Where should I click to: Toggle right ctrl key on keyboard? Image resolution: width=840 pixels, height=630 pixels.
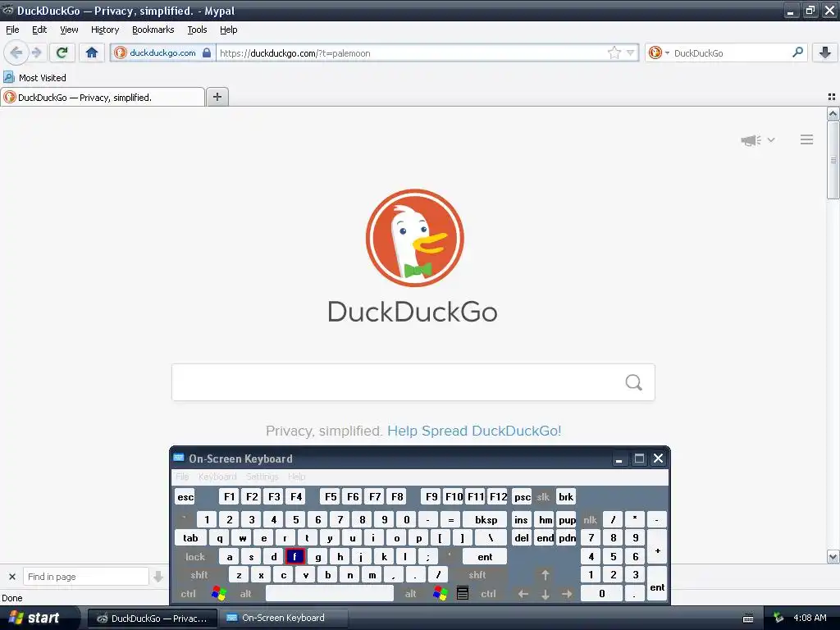click(489, 594)
